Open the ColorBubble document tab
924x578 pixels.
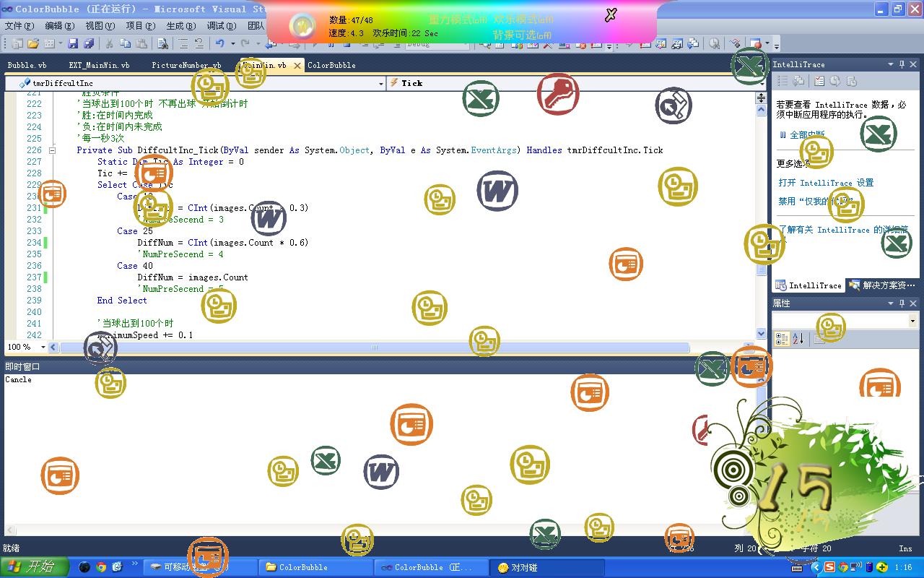click(x=331, y=65)
